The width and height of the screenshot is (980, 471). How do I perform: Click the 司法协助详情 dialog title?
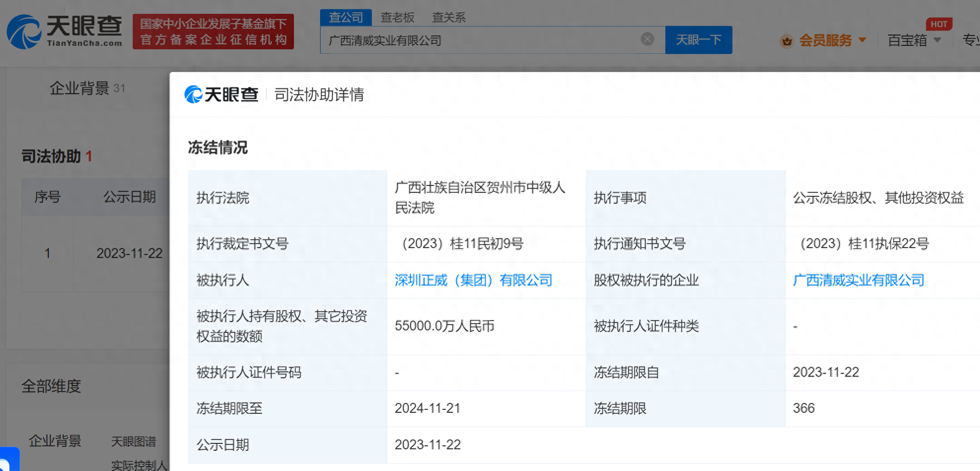(x=319, y=94)
